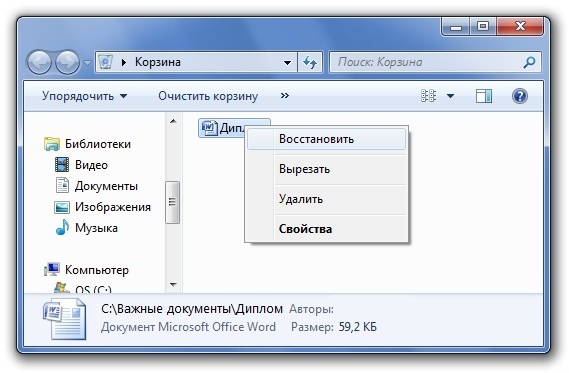The image size is (569, 373).
Task: Go back with the Back arrow button
Action: tap(39, 62)
